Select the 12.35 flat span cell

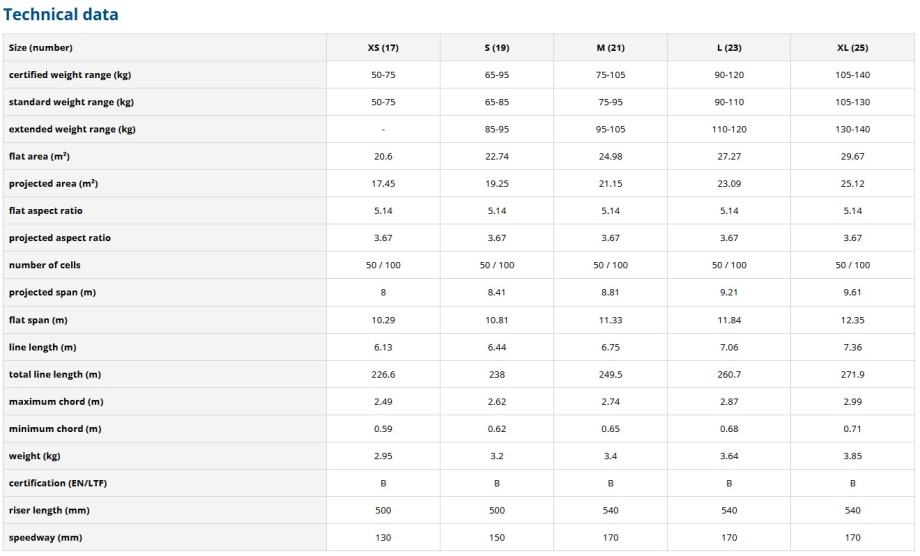(x=853, y=320)
